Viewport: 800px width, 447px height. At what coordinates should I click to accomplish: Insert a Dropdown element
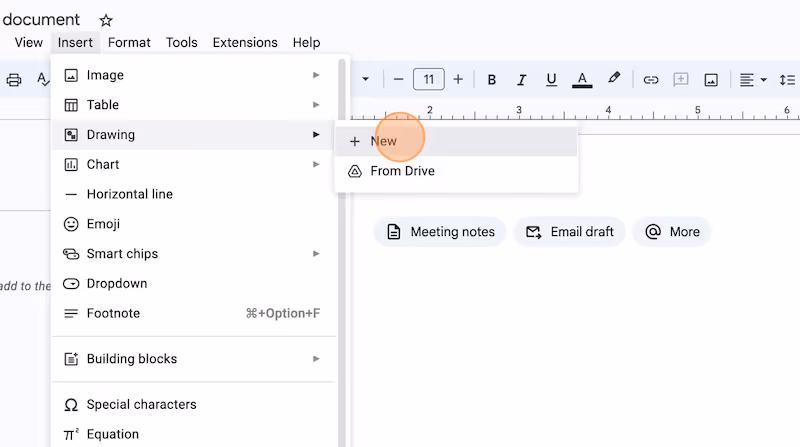pyautogui.click(x=194, y=283)
